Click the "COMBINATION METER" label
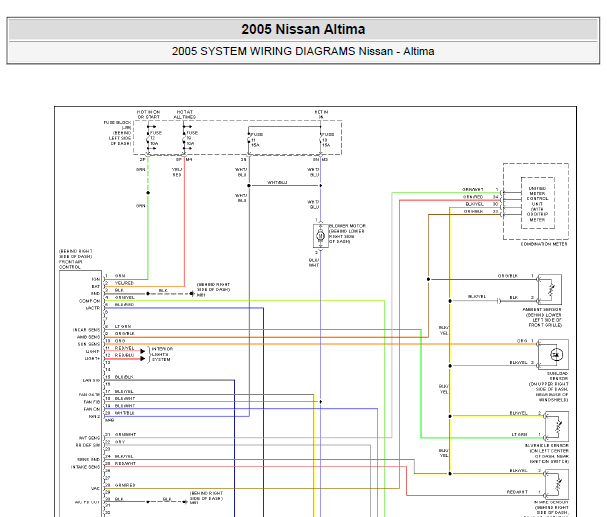607x517 pixels. tap(544, 244)
